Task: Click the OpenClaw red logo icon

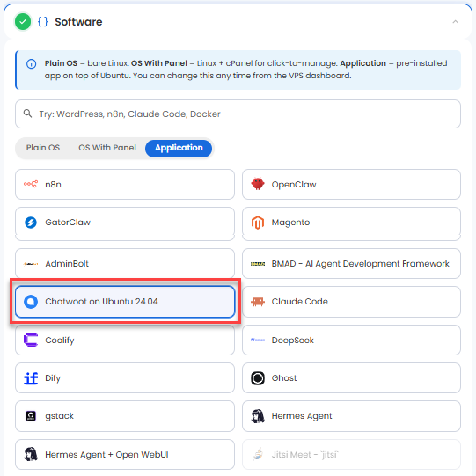Action: [x=258, y=184]
